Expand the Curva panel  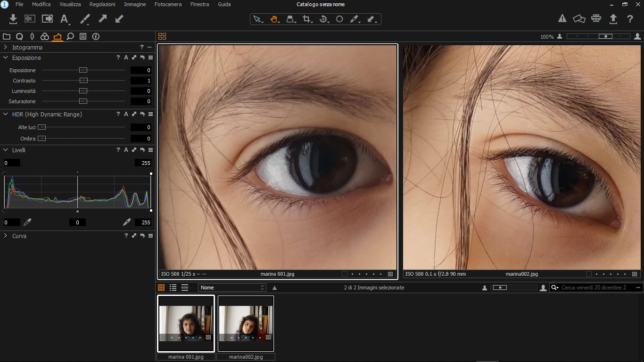click(5, 236)
